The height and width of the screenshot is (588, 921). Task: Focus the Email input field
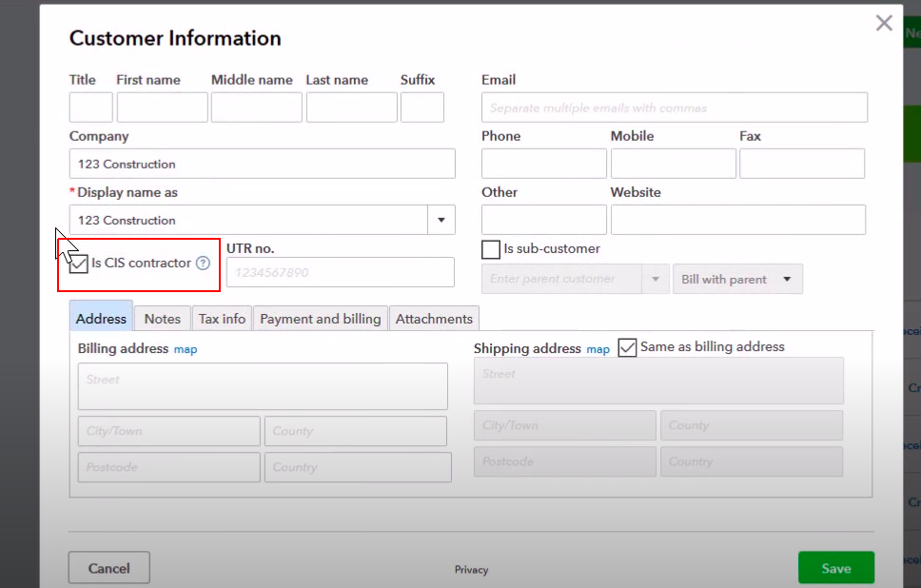[x=674, y=108]
